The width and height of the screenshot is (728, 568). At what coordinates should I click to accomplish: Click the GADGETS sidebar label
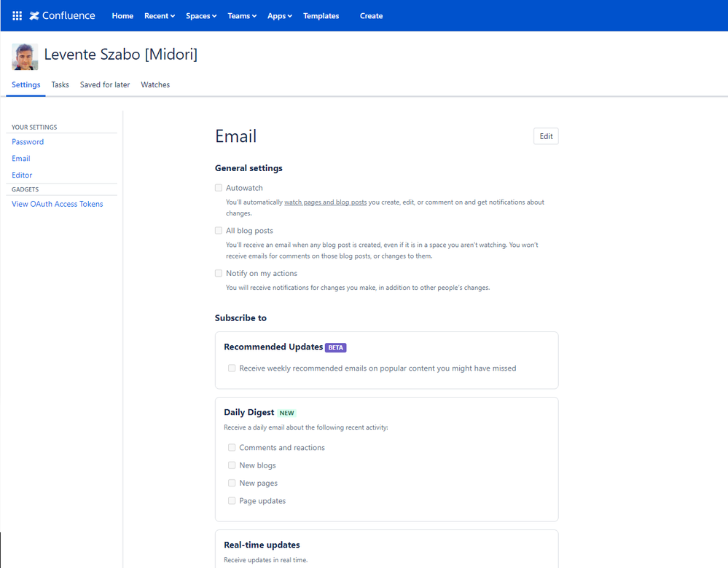click(x=25, y=189)
